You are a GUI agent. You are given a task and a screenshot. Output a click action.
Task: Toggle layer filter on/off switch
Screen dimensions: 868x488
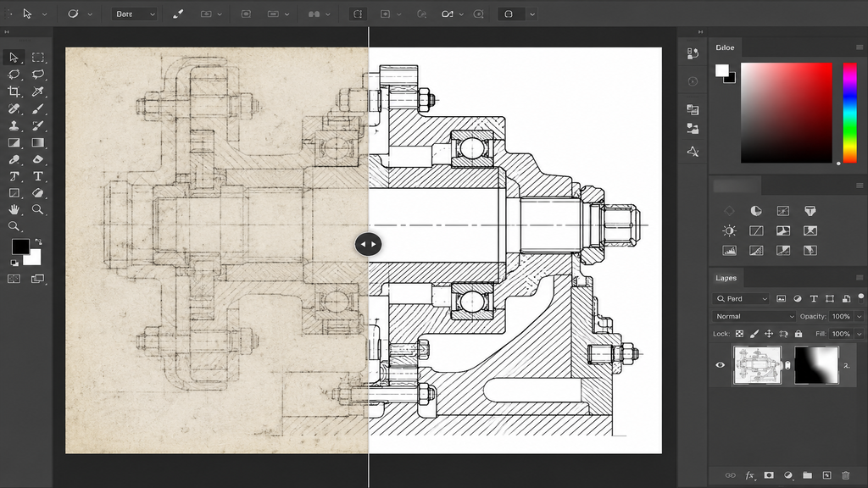tap(861, 297)
